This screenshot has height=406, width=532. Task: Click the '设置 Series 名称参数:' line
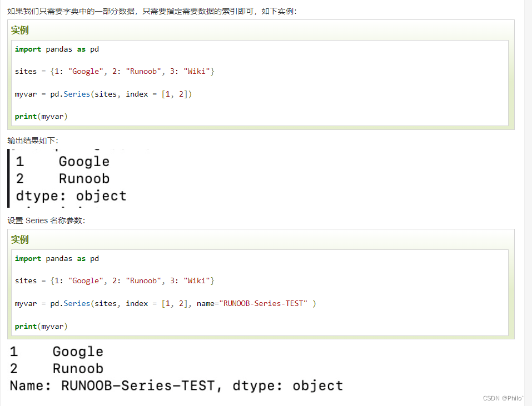(47, 220)
